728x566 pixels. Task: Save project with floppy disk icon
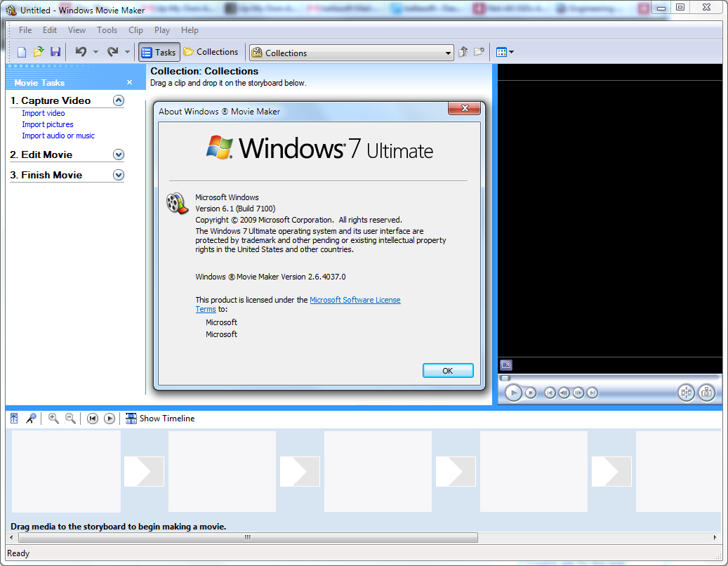(x=55, y=52)
